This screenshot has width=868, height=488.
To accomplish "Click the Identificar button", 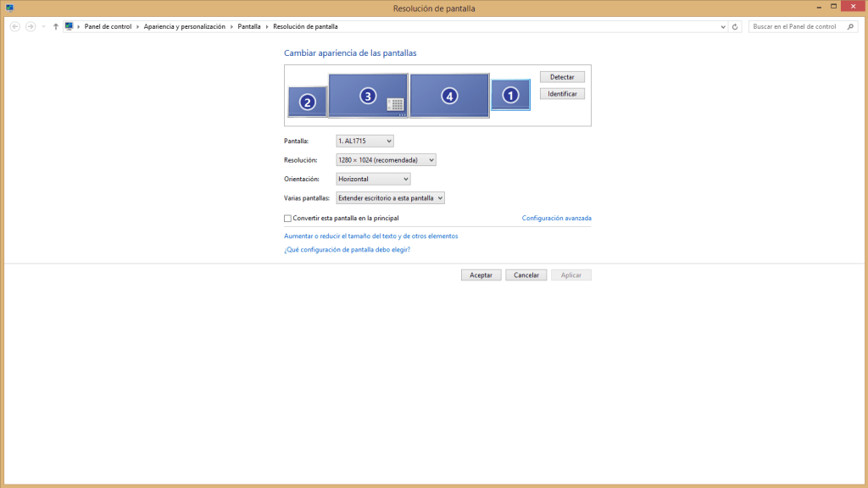I will click(x=562, y=94).
